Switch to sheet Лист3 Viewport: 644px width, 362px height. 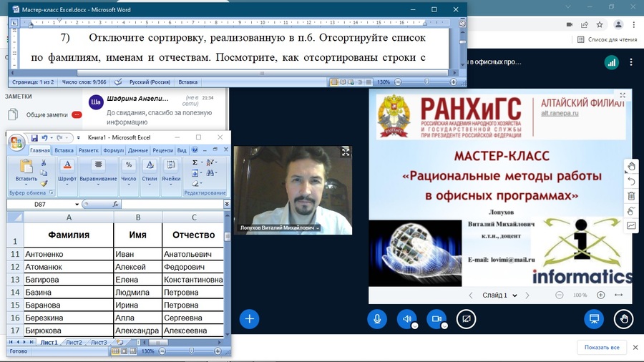click(x=99, y=342)
